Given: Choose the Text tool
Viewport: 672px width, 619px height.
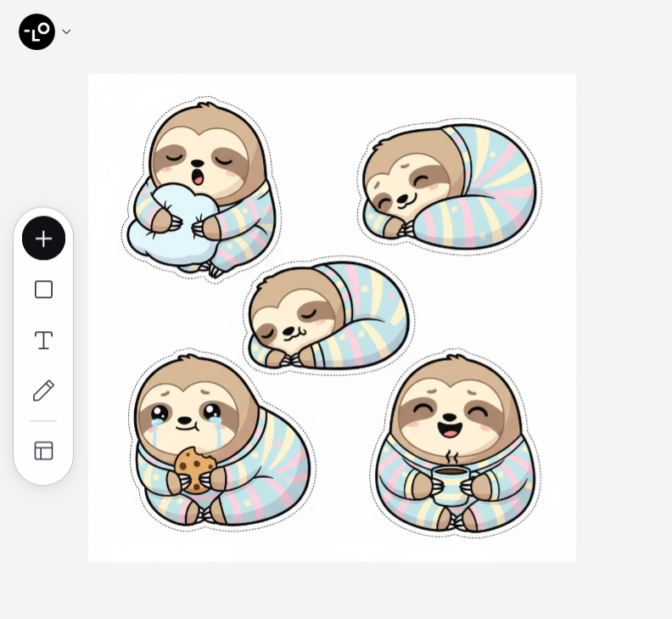Looking at the screenshot, I should coord(43,340).
